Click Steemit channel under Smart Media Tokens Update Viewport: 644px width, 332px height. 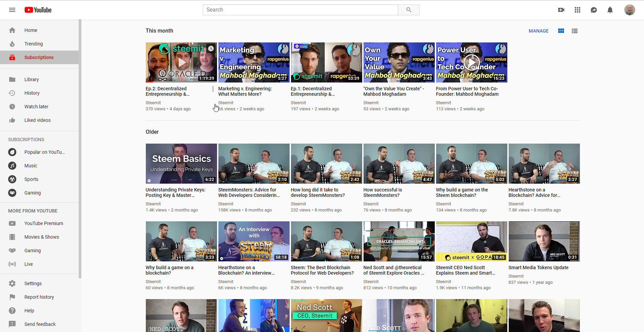516,276
